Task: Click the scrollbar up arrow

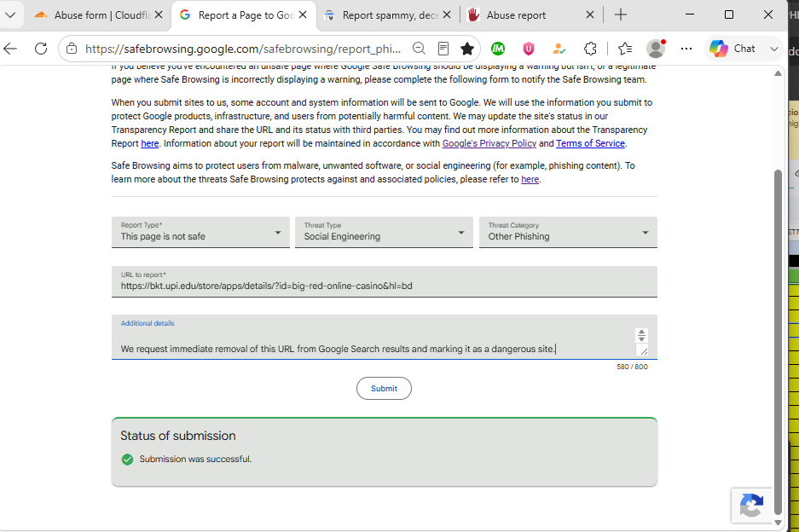Action: pos(778,74)
